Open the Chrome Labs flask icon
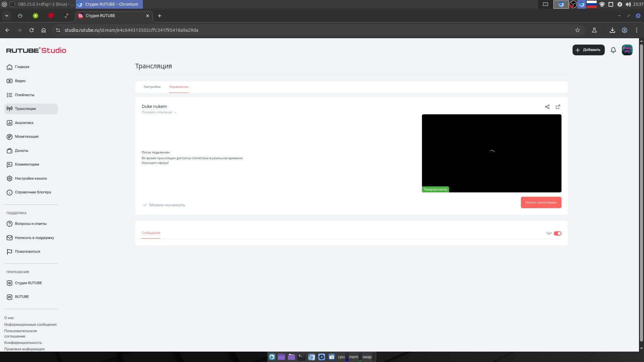644x362 pixels. pos(594,30)
